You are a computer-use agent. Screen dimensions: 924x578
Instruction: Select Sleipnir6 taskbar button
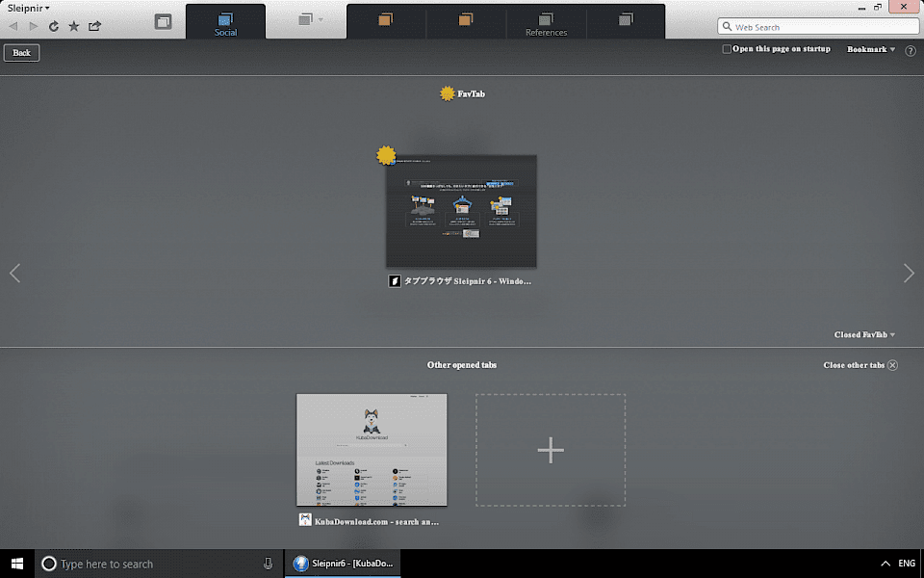coord(343,564)
